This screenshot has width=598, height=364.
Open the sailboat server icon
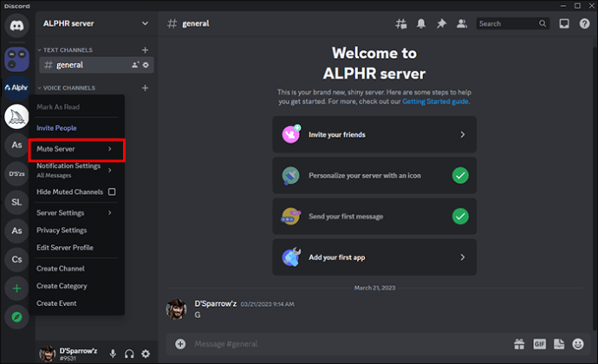point(16,116)
